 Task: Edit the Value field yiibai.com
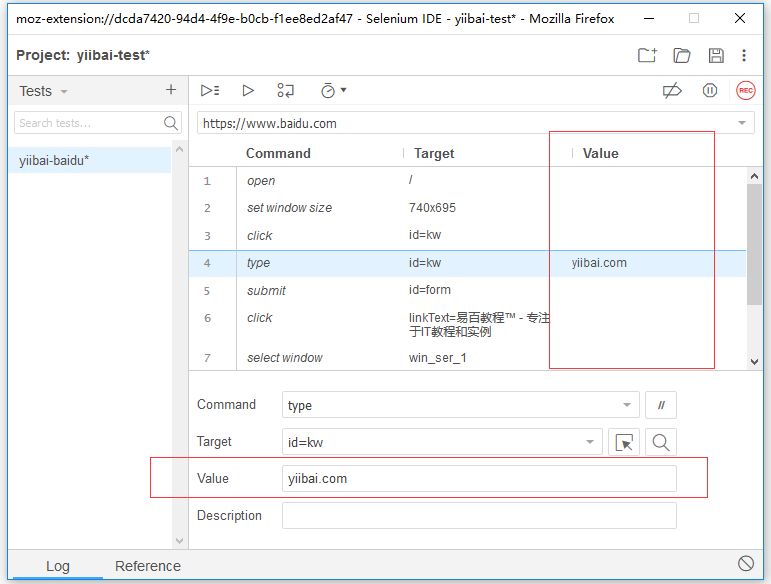479,479
